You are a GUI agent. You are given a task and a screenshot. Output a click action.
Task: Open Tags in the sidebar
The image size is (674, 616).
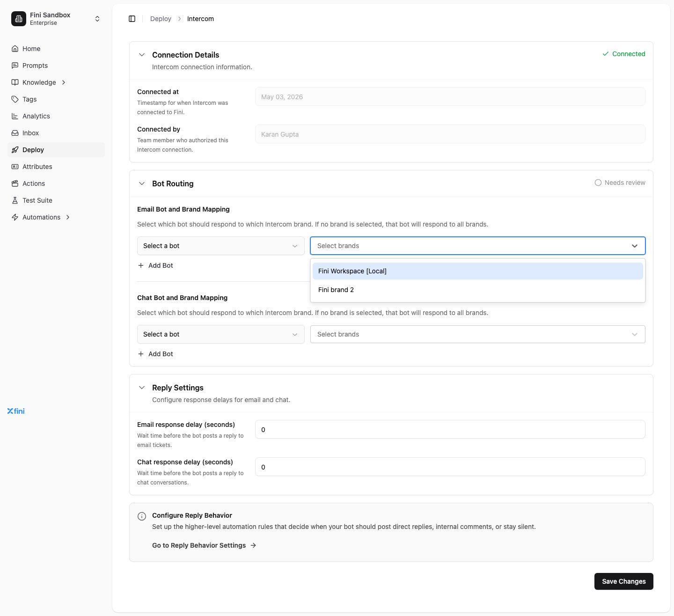point(56,99)
